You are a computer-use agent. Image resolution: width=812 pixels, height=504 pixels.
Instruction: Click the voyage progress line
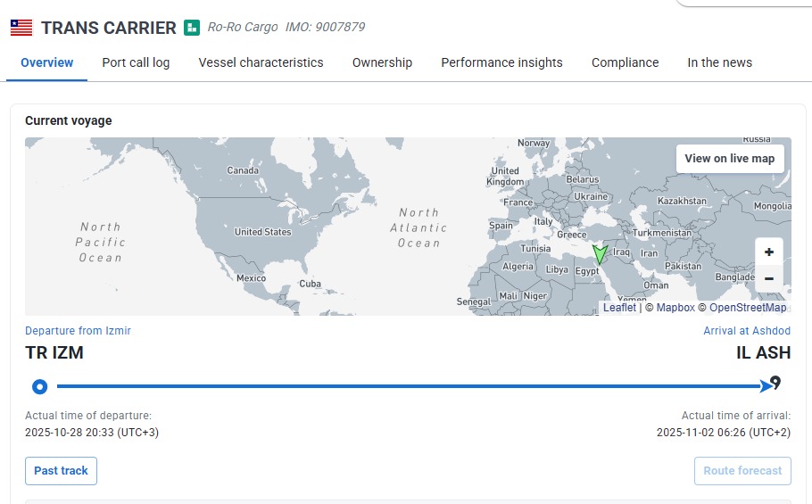(x=402, y=386)
